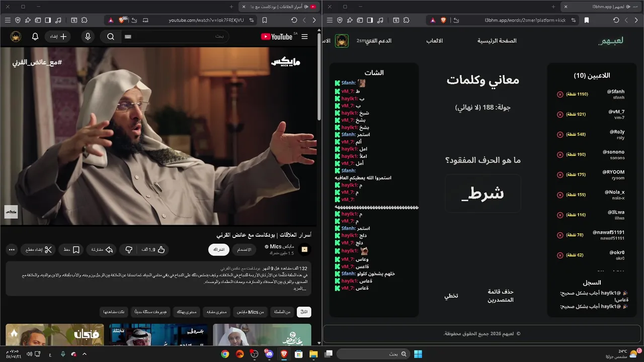The height and width of the screenshot is (362, 644).
Task: Click the لعبهم site logo
Action: pyautogui.click(x=611, y=41)
